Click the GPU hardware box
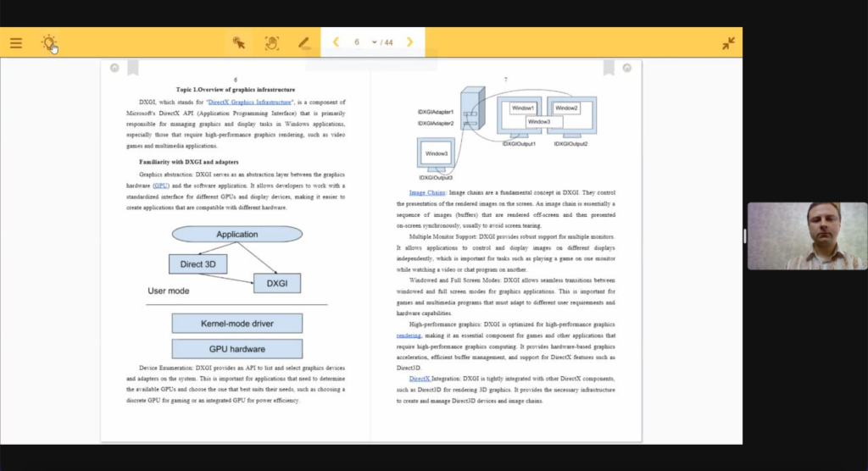Image resolution: width=868 pixels, height=471 pixels. point(237,349)
